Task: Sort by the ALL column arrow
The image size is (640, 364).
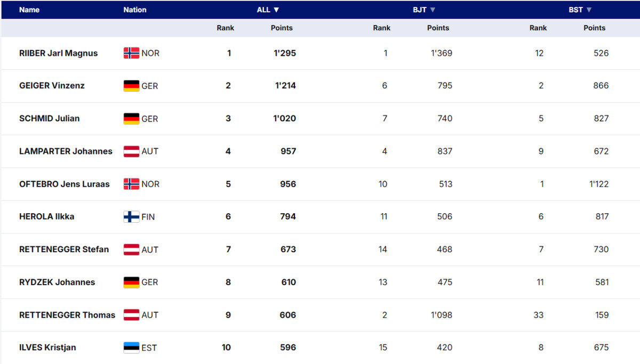Action: (276, 10)
